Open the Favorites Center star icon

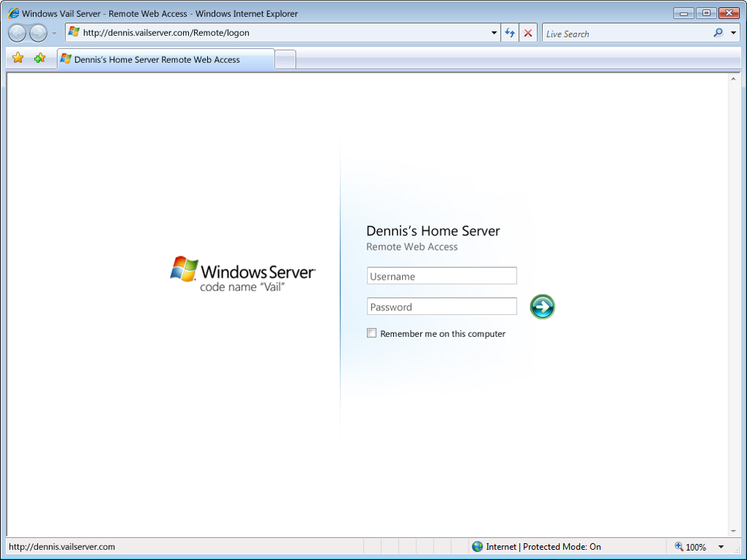tap(18, 58)
